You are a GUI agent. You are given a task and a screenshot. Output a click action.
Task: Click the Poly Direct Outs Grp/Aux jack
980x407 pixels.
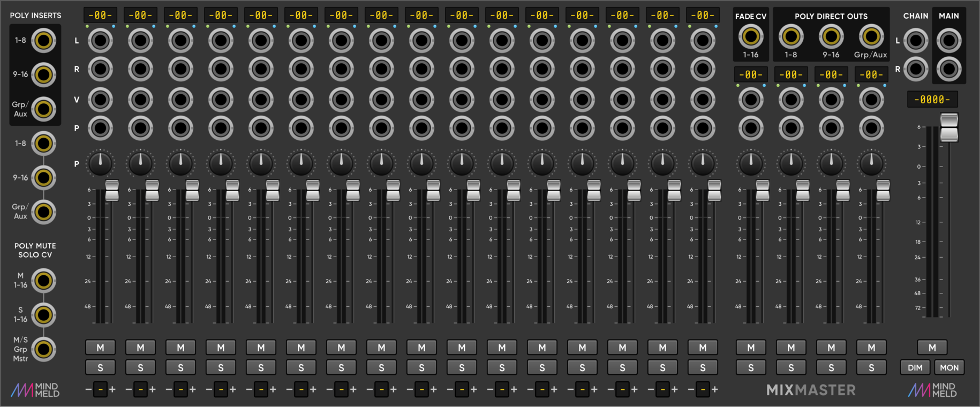tap(871, 36)
